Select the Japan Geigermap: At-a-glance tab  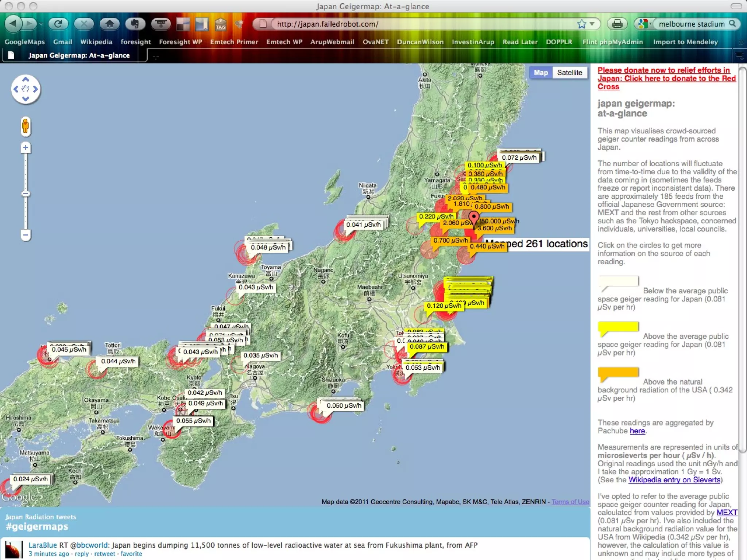tap(78, 55)
